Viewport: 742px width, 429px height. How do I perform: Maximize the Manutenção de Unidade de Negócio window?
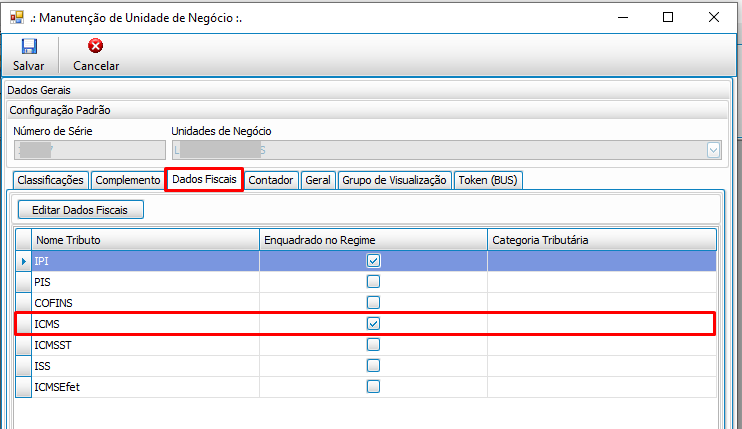[x=668, y=18]
